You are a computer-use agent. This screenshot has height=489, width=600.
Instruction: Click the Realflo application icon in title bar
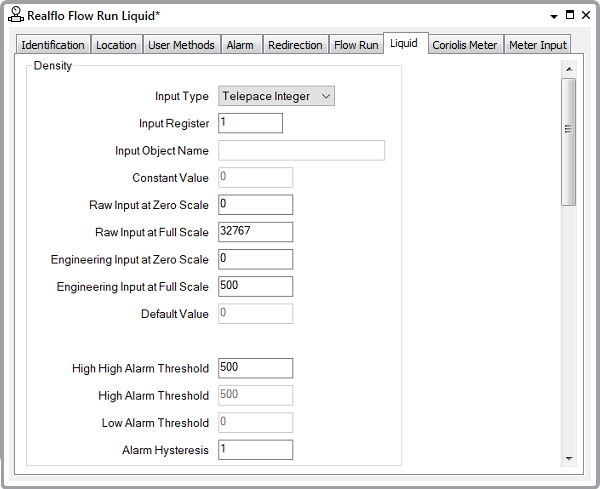click(16, 16)
